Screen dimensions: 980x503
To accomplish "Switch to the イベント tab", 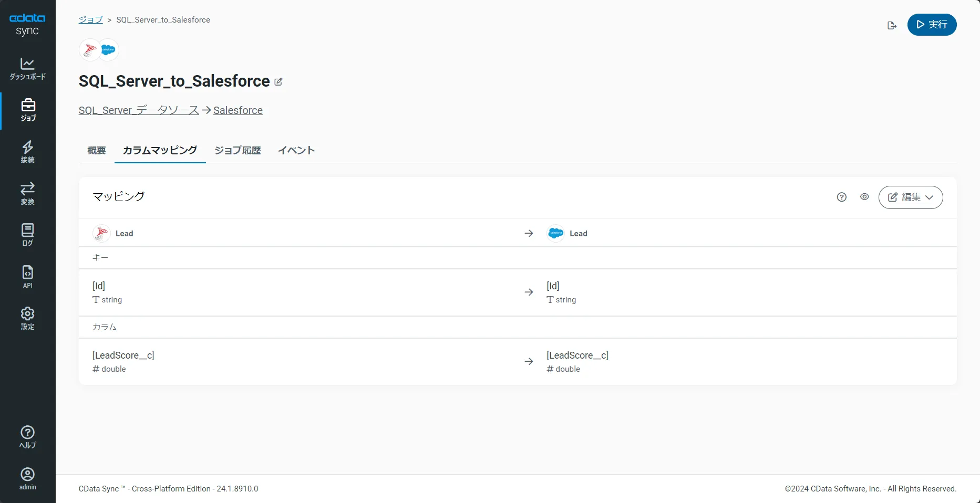I will 296,151.
